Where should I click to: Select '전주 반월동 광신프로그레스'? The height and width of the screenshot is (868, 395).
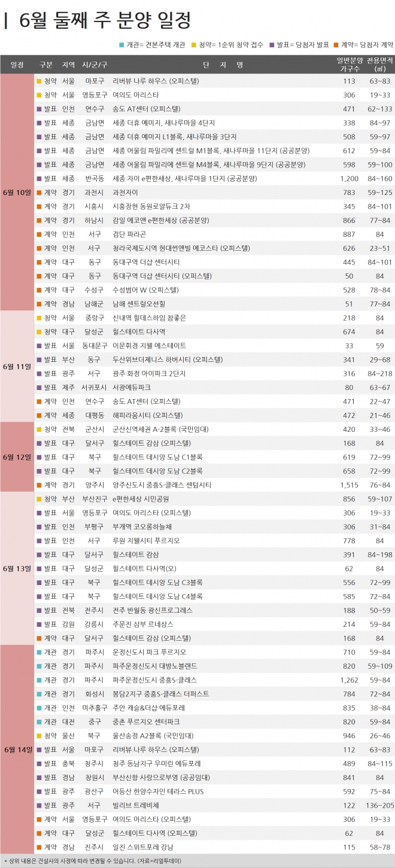coord(153,610)
